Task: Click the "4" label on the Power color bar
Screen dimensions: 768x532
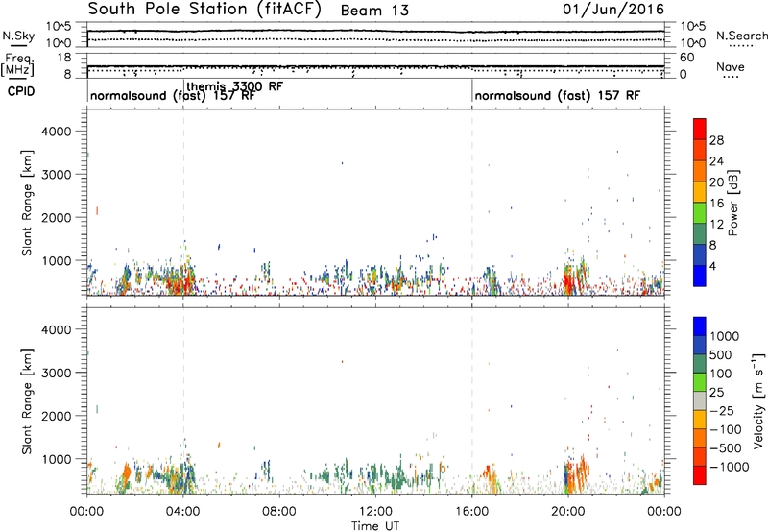Action: pyautogui.click(x=713, y=267)
